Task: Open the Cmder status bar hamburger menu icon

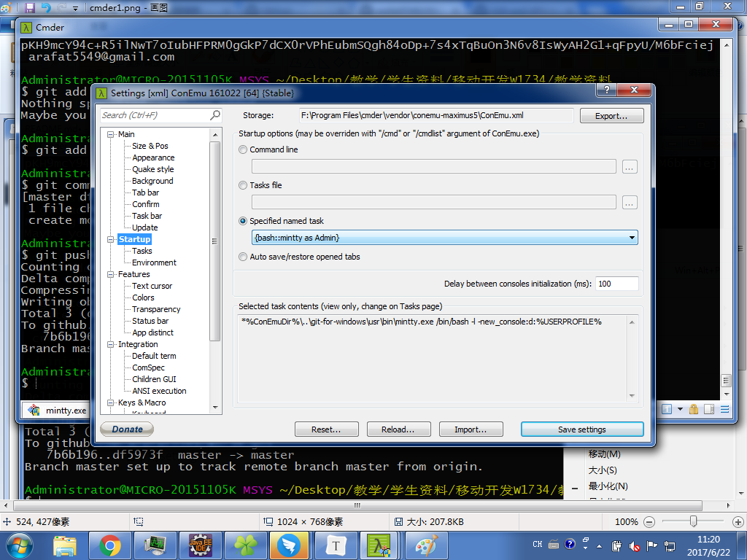Action: click(724, 410)
